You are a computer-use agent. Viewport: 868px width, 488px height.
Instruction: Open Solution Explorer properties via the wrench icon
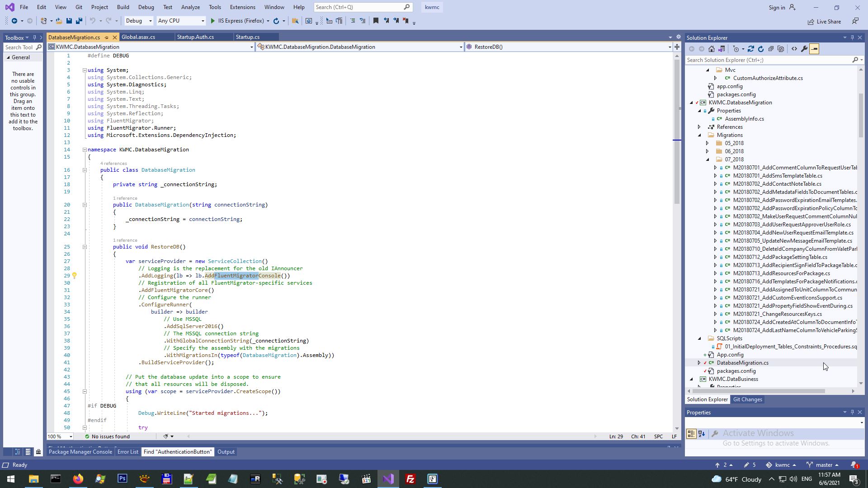click(x=804, y=49)
